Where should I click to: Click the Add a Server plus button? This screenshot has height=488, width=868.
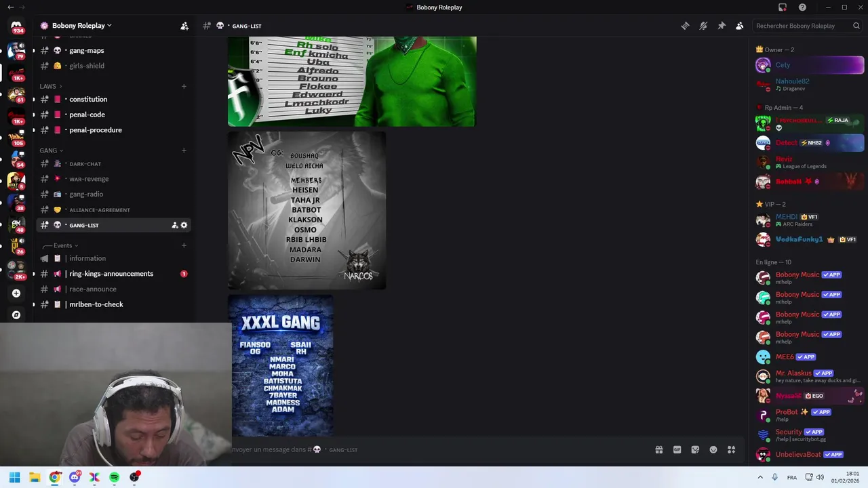[x=16, y=293]
